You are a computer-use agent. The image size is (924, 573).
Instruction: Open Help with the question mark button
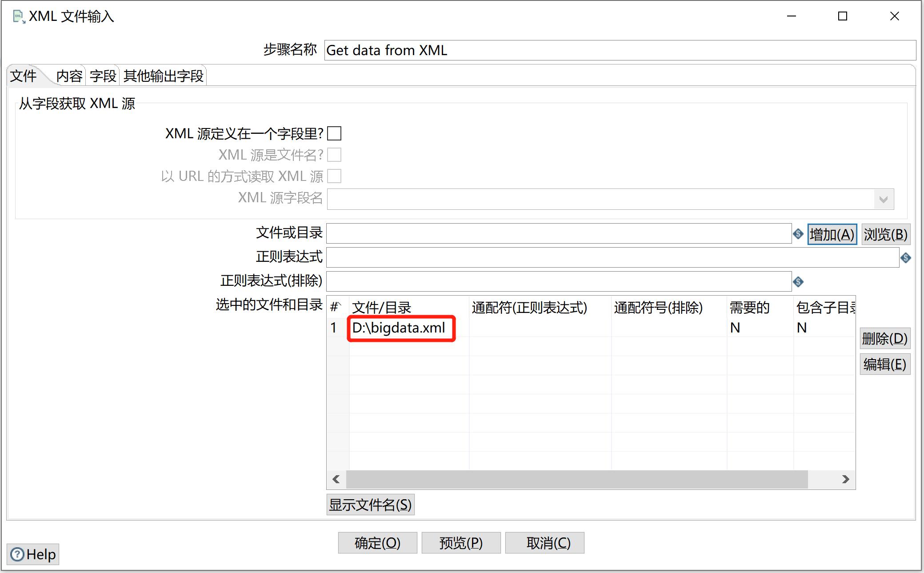point(33,554)
